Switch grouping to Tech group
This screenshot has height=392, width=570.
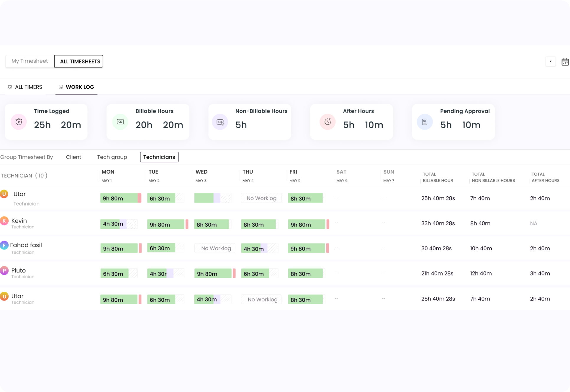tap(112, 157)
